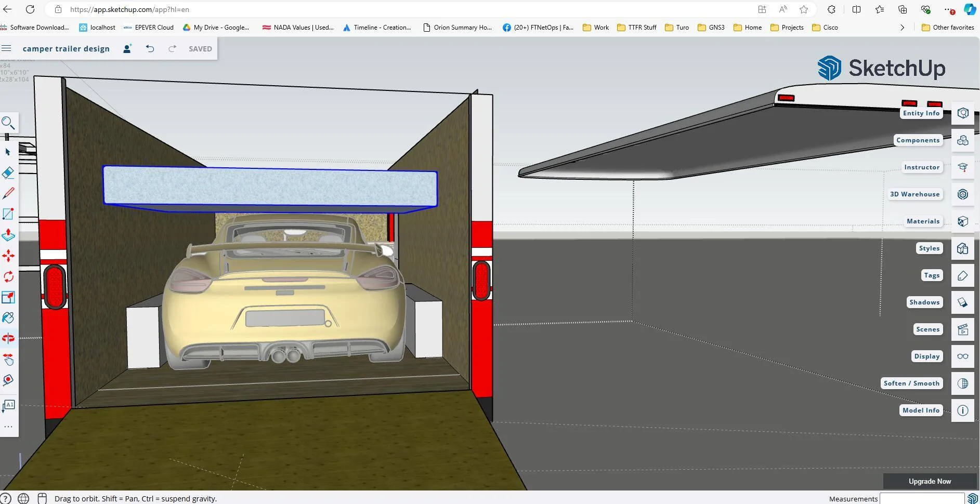This screenshot has width=980, height=504.
Task: Open the Tags panel icon
Action: [x=963, y=275]
